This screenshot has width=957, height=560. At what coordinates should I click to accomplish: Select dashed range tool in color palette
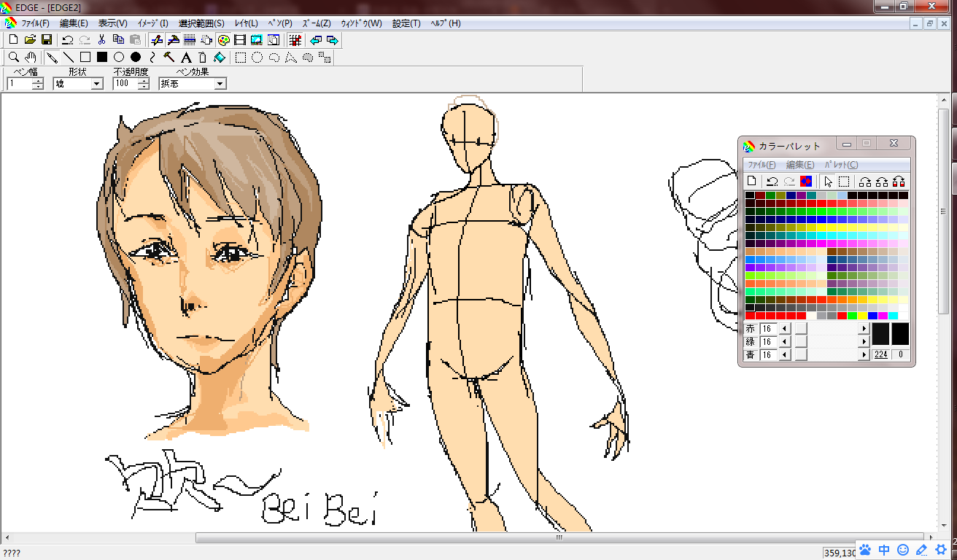844,181
